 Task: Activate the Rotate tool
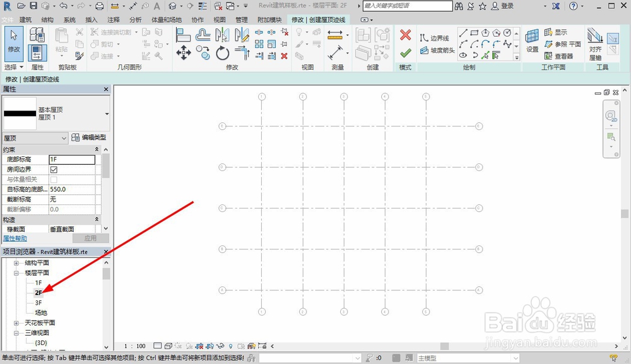pos(222,53)
